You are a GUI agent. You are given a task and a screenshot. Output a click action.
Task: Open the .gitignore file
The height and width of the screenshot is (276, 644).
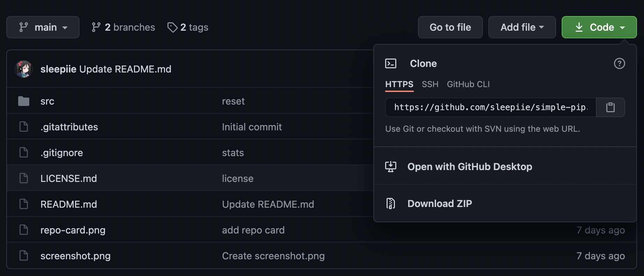[x=62, y=153]
